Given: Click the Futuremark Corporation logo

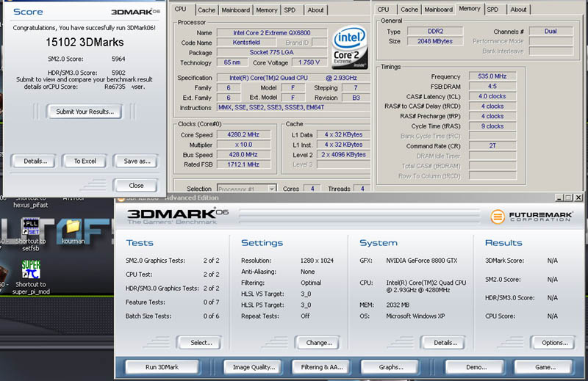Looking at the screenshot, I should tap(531, 216).
